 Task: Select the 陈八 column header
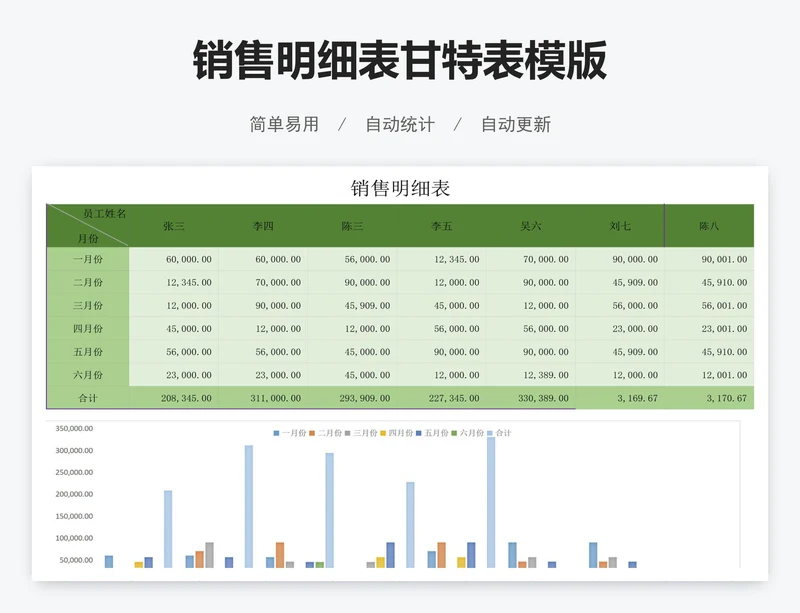click(x=709, y=226)
